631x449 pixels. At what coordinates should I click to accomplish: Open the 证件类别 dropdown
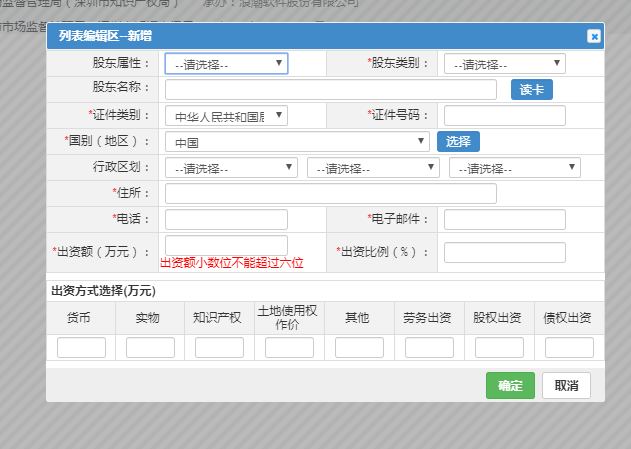[226, 116]
